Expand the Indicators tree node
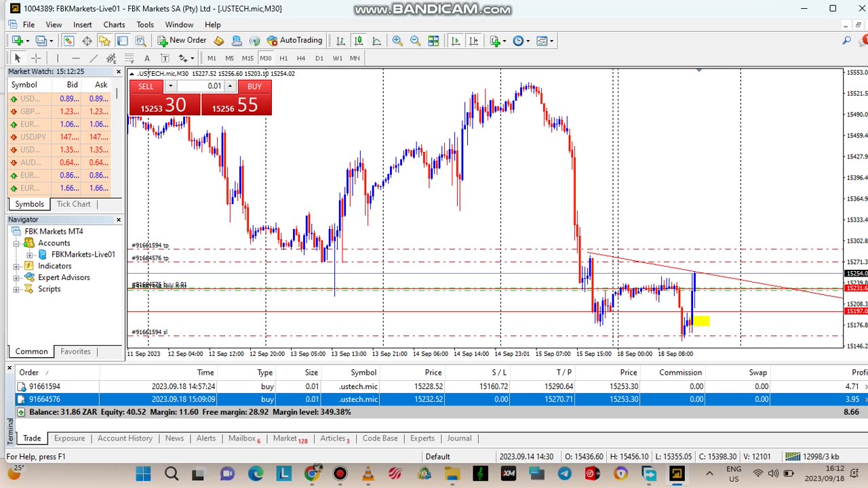Image resolution: width=868 pixels, height=488 pixels. click(16, 266)
